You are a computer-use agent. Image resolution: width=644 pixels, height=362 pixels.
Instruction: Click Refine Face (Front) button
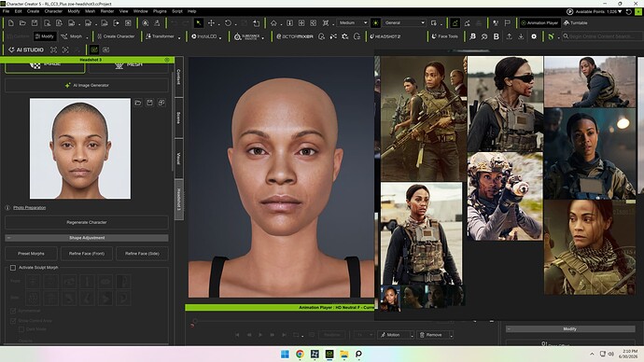pos(87,254)
